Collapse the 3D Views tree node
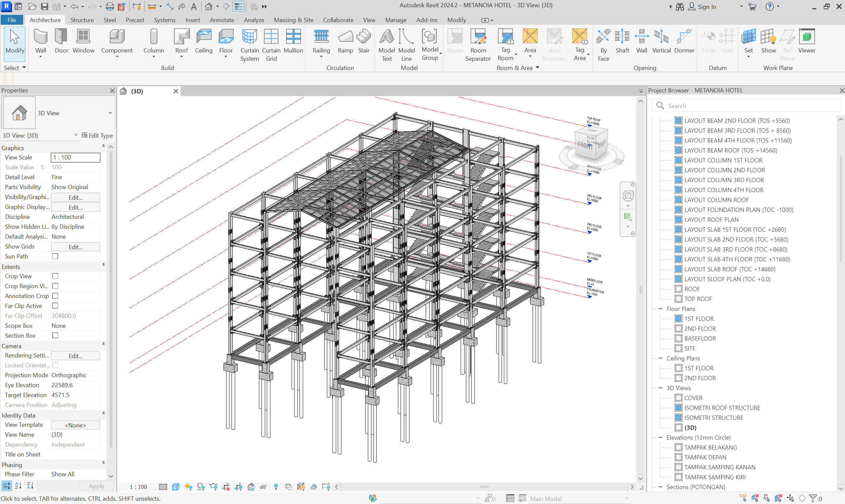845x504 pixels. [x=660, y=388]
